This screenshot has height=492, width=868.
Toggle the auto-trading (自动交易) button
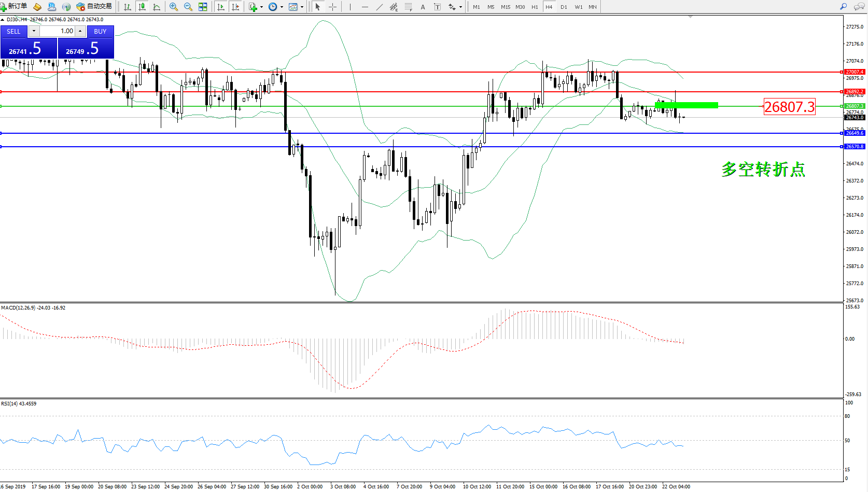(x=94, y=7)
